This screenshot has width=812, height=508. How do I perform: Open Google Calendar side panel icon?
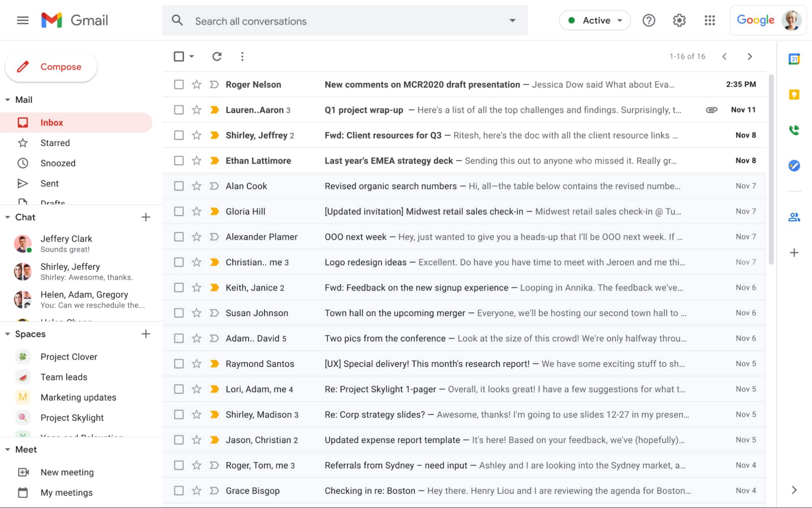tap(794, 59)
